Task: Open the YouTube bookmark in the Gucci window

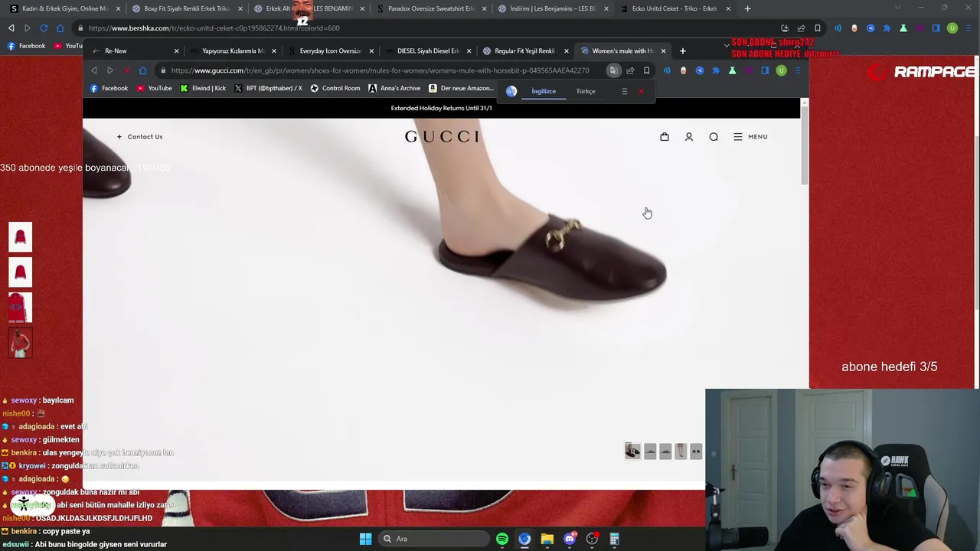Action: coord(154,88)
